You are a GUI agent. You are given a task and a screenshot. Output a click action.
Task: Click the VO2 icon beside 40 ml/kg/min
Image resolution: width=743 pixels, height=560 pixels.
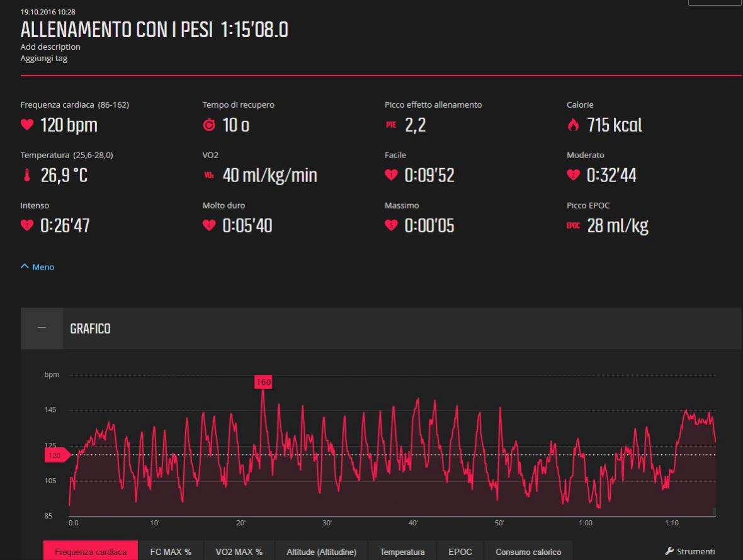click(x=208, y=176)
